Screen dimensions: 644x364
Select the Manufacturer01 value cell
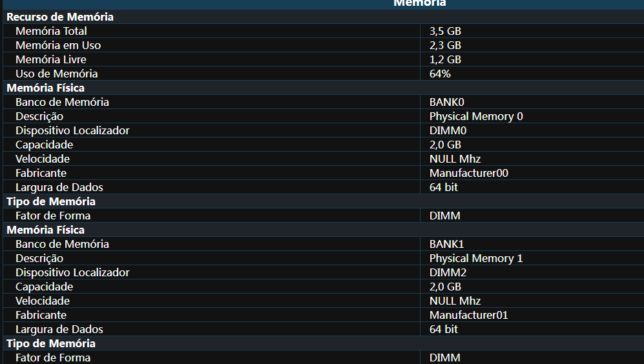click(532, 315)
